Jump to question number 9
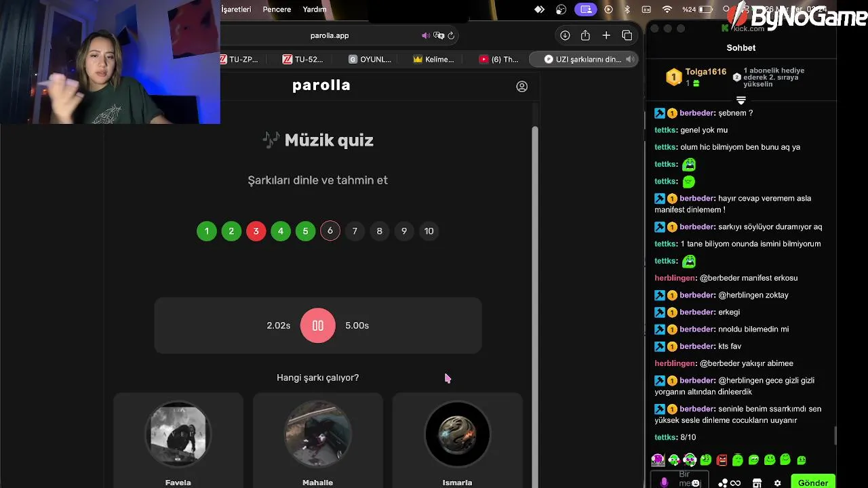The image size is (868, 488). (x=404, y=231)
